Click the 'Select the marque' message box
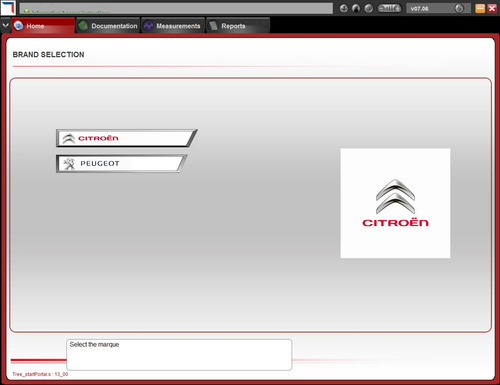 pos(179,355)
